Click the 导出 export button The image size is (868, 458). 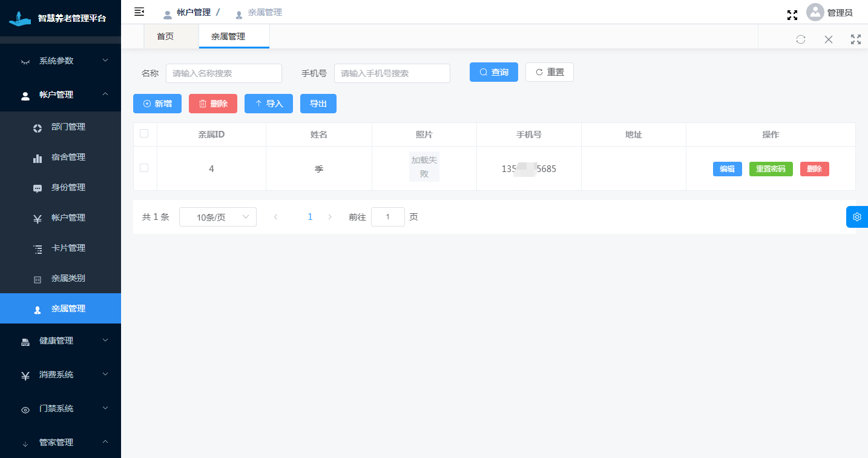318,103
